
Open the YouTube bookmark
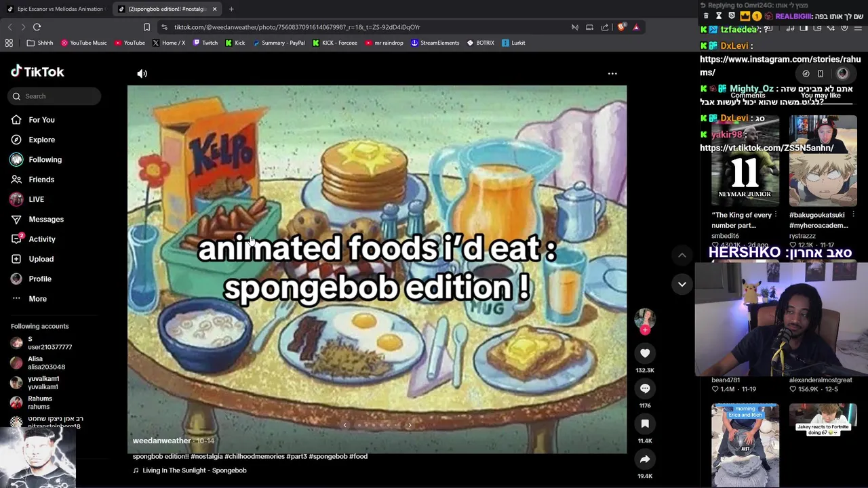click(x=130, y=43)
